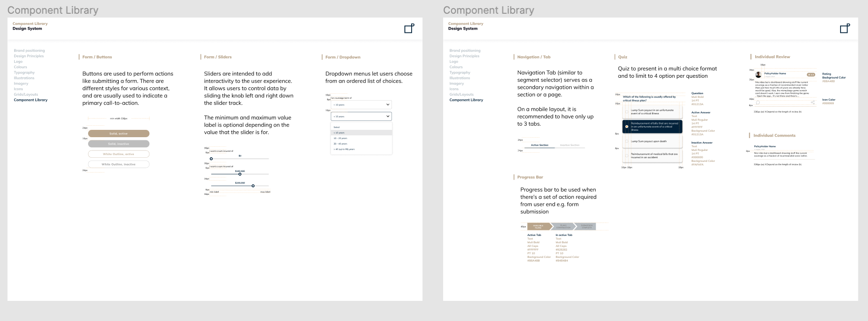
Task: Click the slider knob above min and max labels
Action: click(253, 186)
